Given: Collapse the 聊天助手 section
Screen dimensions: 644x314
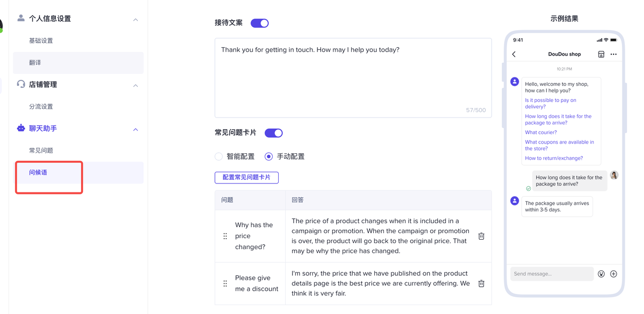Looking at the screenshot, I should click(135, 130).
